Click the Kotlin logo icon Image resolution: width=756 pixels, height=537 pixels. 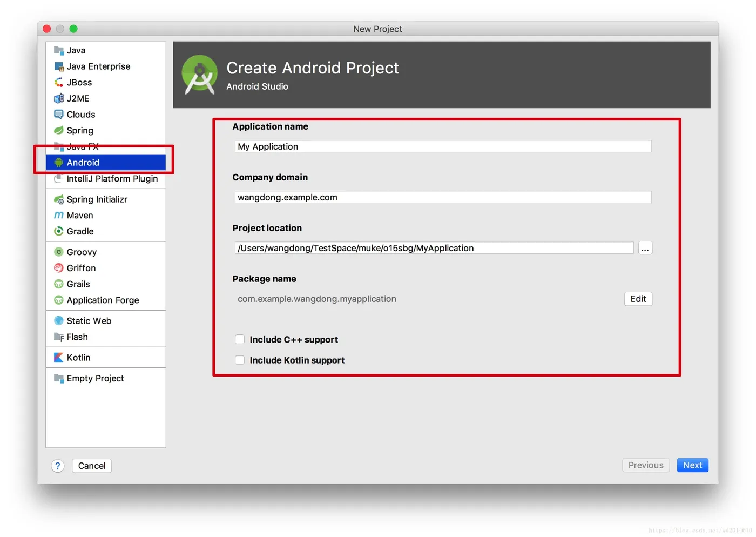click(59, 358)
